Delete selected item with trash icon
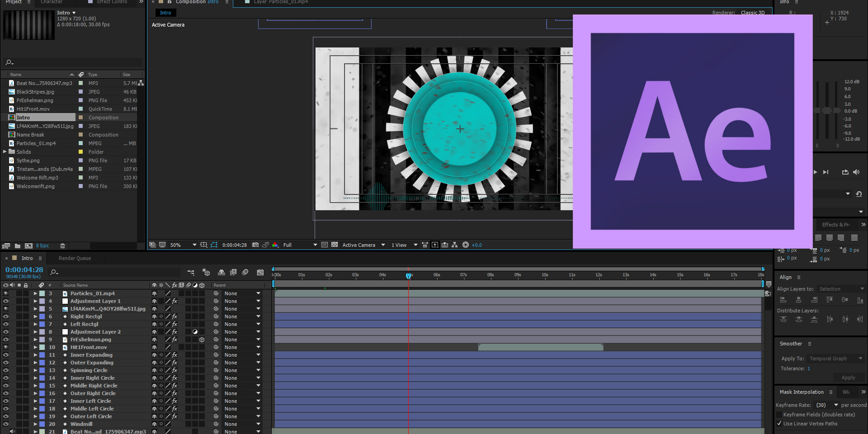 (63, 246)
